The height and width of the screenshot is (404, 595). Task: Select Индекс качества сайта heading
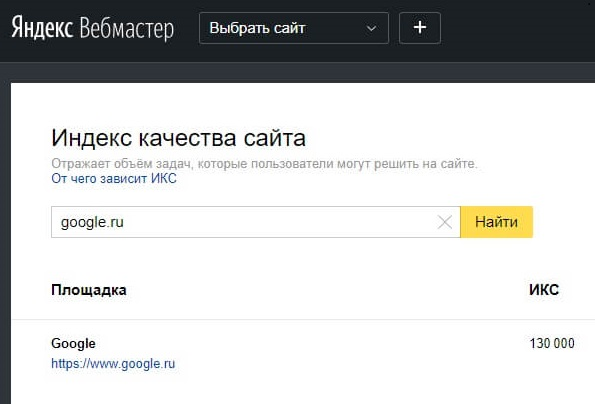tap(178, 138)
